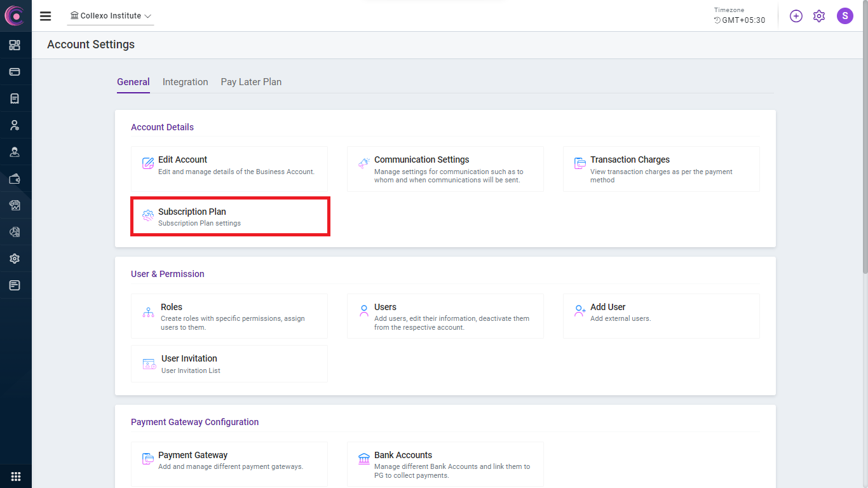Open the settings gear in the top header
The height and width of the screenshot is (488, 868).
(x=819, y=16)
